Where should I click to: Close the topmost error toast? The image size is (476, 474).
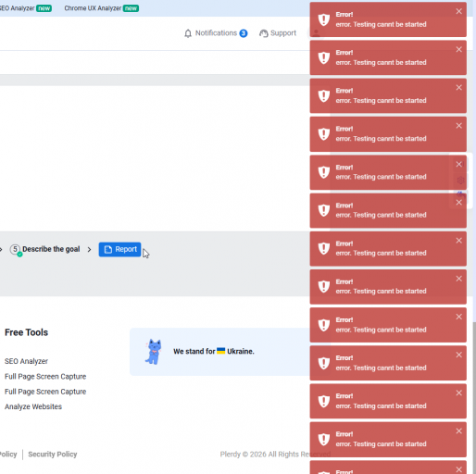point(459,11)
